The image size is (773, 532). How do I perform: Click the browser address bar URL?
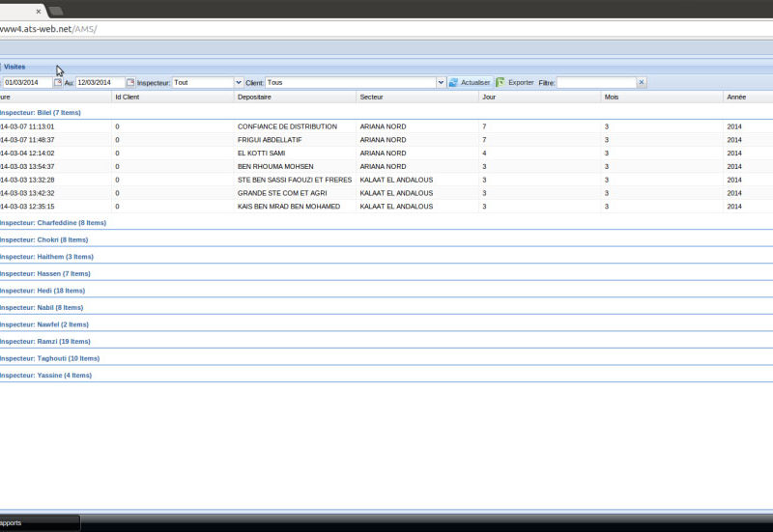click(48, 29)
